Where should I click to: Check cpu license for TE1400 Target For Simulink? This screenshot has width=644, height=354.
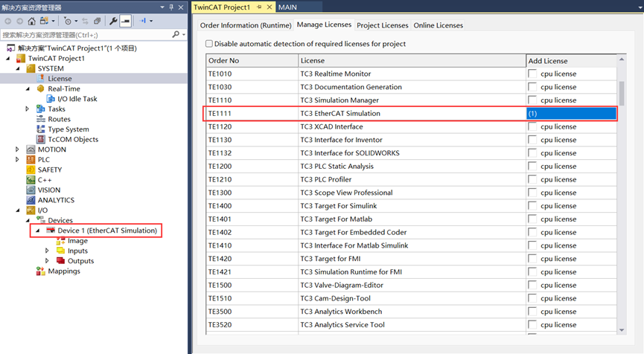[x=532, y=206]
